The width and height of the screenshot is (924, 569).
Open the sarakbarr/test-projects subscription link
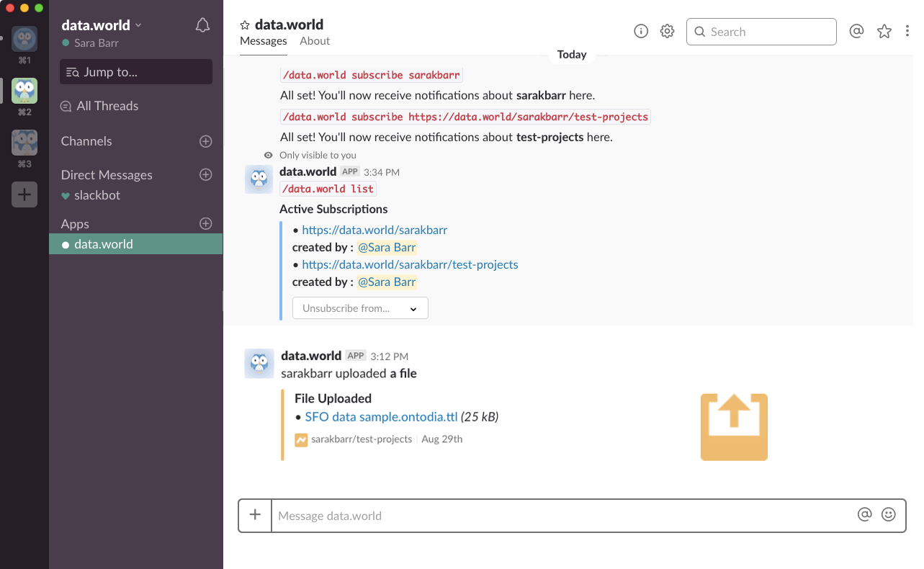tap(410, 265)
